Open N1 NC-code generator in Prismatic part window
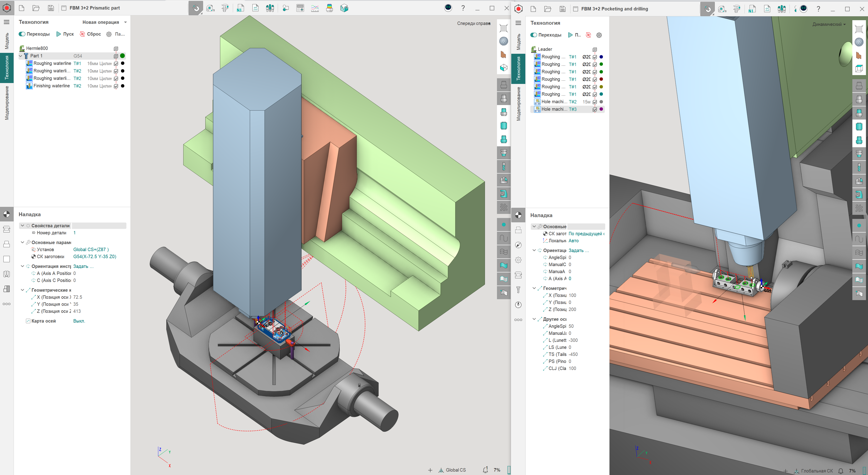 240,8
